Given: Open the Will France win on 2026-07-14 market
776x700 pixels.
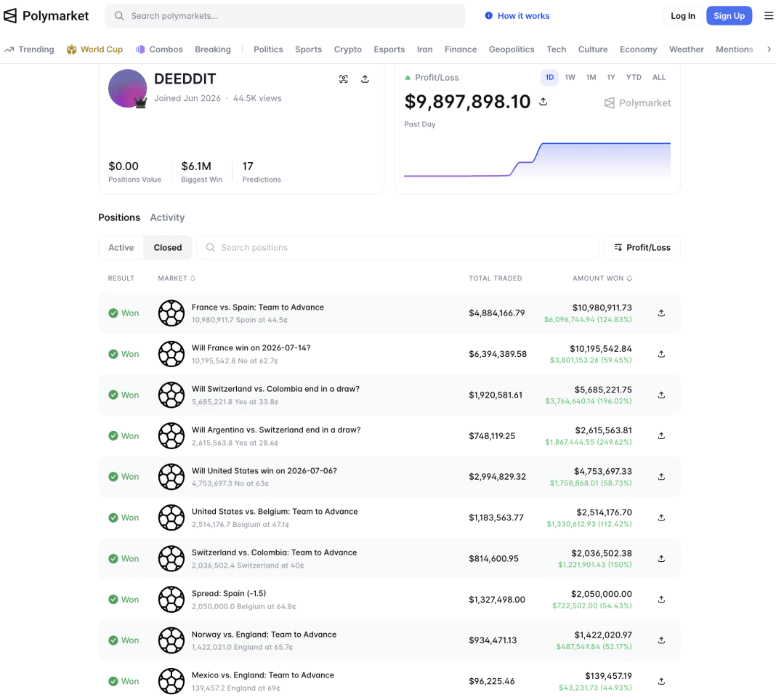Looking at the screenshot, I should [x=251, y=348].
